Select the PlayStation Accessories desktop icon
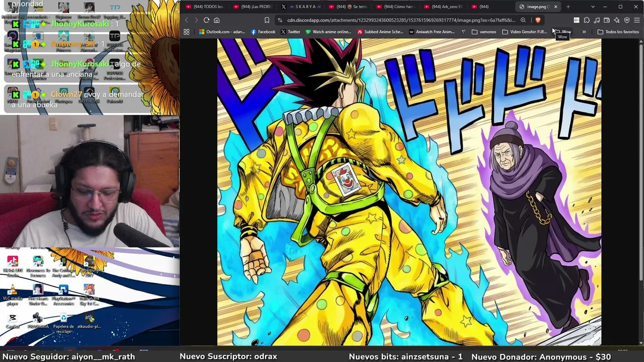Viewport: 644px width, 362px height. (63, 295)
